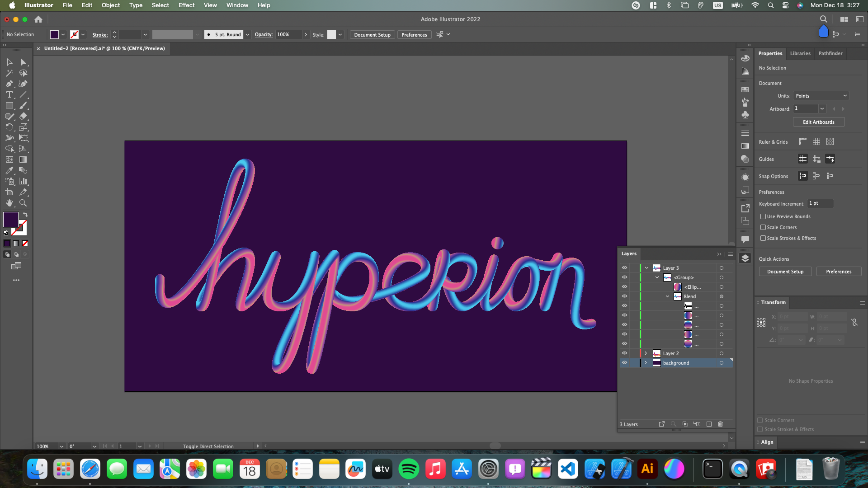This screenshot has height=488, width=868.
Task: Select the Eraser tool
Action: click(x=24, y=117)
